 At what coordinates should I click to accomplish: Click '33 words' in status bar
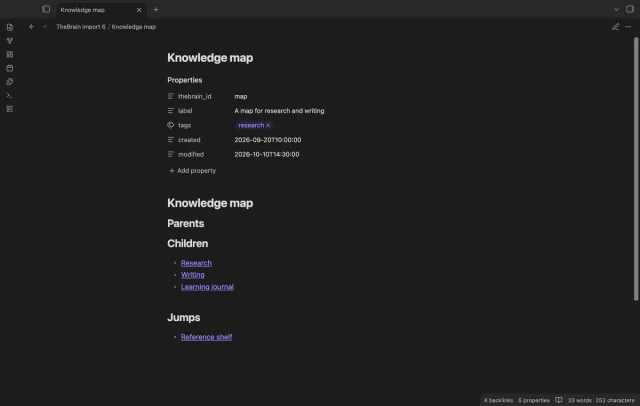tap(580, 400)
